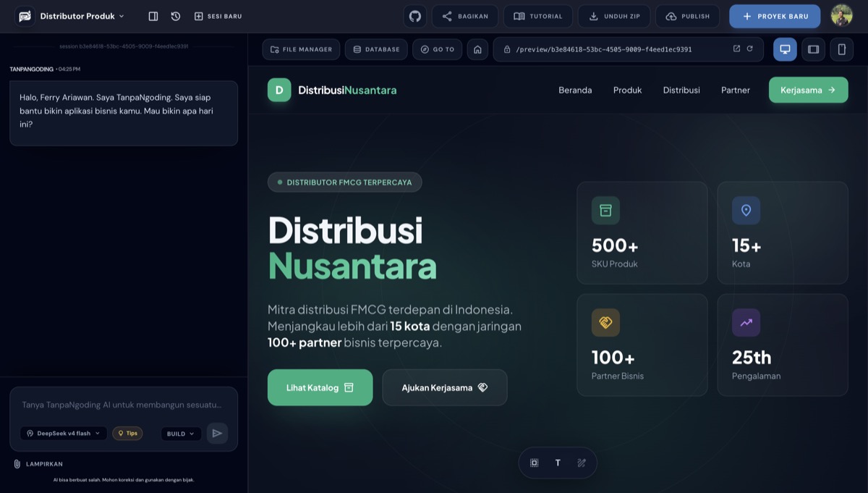Viewport: 868px width, 493px height.
Task: Click the Tips lightbulb button
Action: (127, 433)
